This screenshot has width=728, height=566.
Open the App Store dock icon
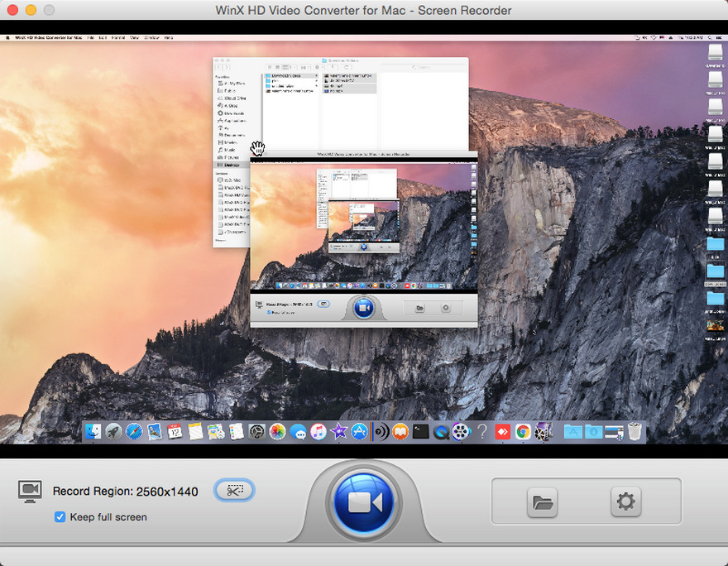click(359, 431)
